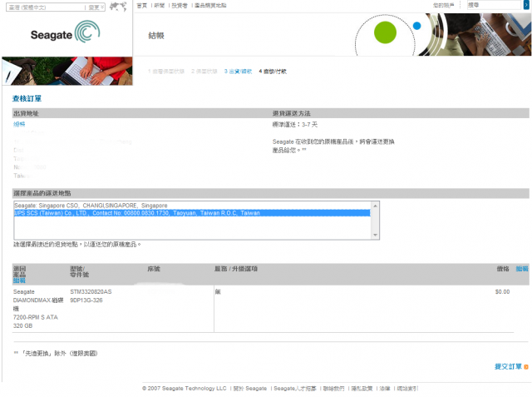The width and height of the screenshot is (532, 397).
Task: Open the 聯絡我們 contact footer link
Action: pos(333,389)
